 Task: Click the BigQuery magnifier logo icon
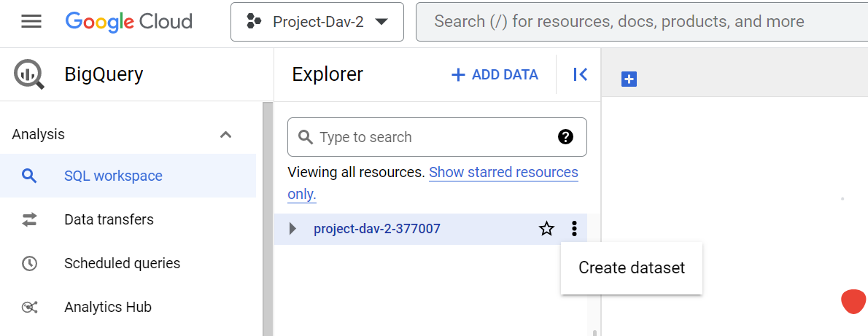[29, 74]
